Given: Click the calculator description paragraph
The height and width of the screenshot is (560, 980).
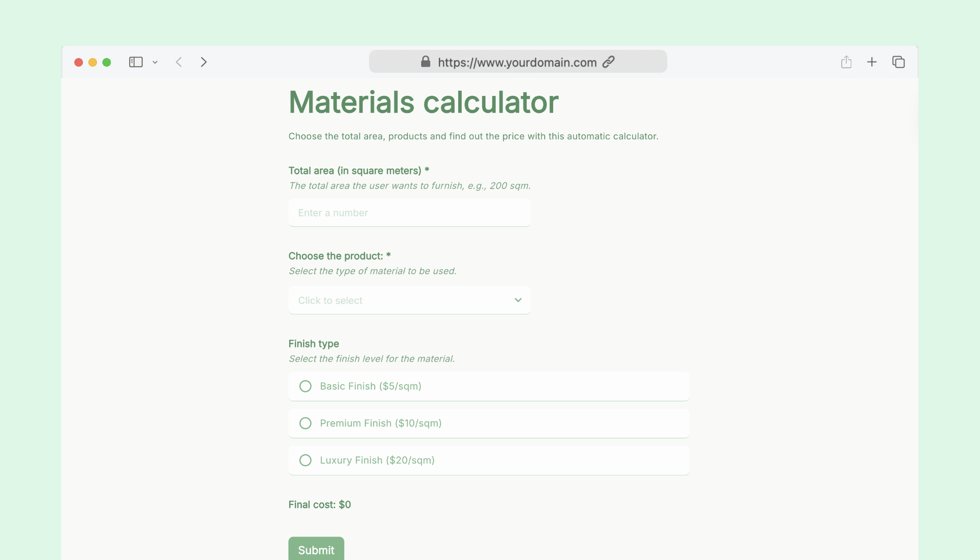Looking at the screenshot, I should (474, 136).
